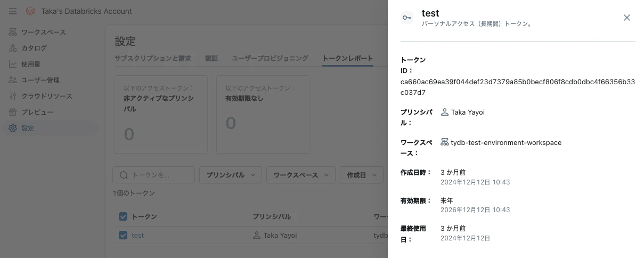This screenshot has width=644, height=258.
Task: Click the Databricks logo icon
Action: point(30,11)
